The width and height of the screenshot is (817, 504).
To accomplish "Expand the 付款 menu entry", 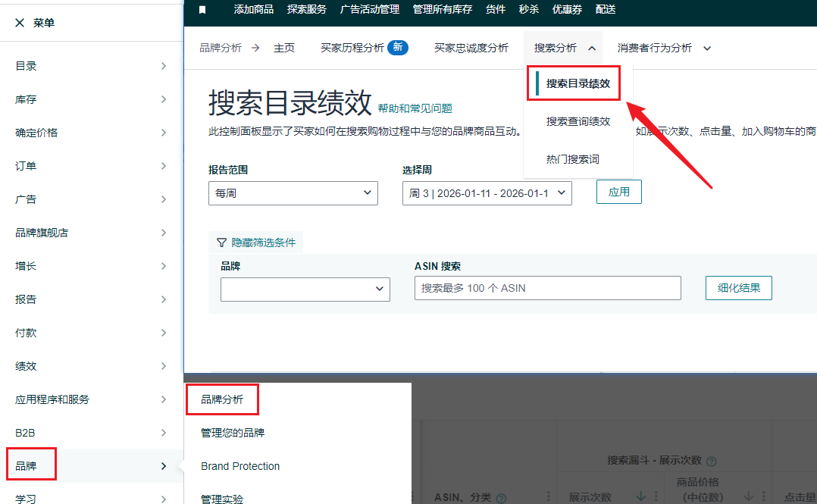I will pos(92,333).
